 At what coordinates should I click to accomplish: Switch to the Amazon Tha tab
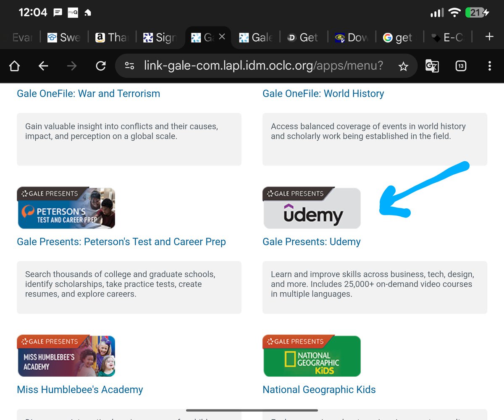pyautogui.click(x=111, y=37)
